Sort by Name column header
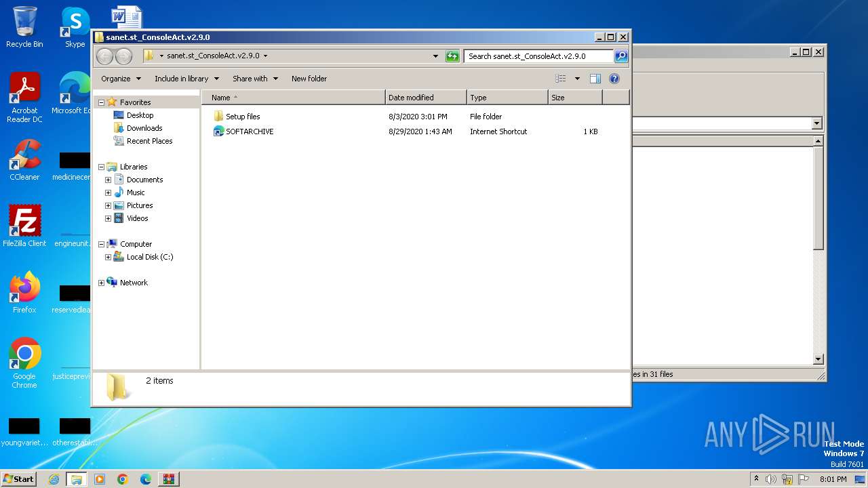This screenshot has width=868, height=488. [x=293, y=98]
